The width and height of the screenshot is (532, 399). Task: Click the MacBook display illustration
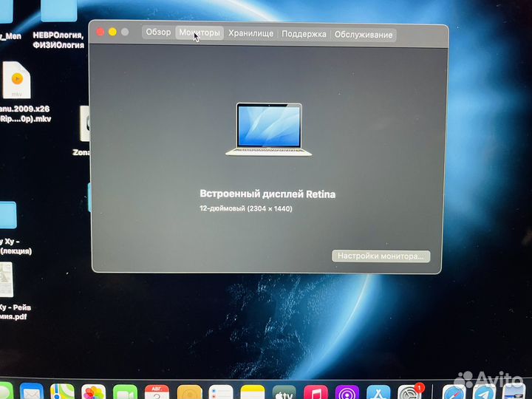268,129
